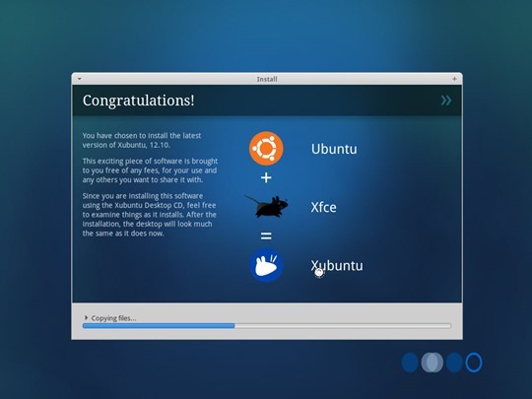Image resolution: width=532 pixels, height=399 pixels.
Task: Click the outlined ring circle at desktop corner
Action: click(x=473, y=363)
